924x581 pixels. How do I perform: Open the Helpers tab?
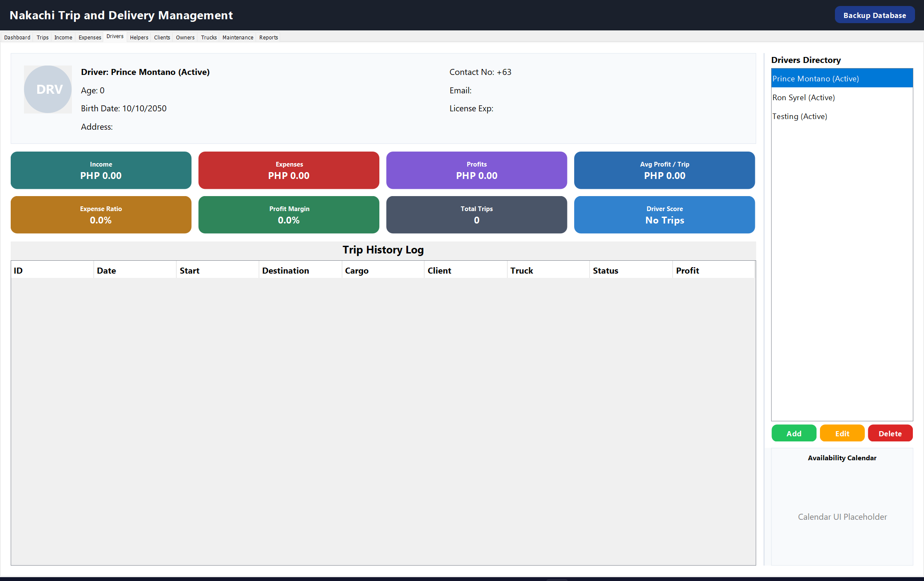coord(139,38)
